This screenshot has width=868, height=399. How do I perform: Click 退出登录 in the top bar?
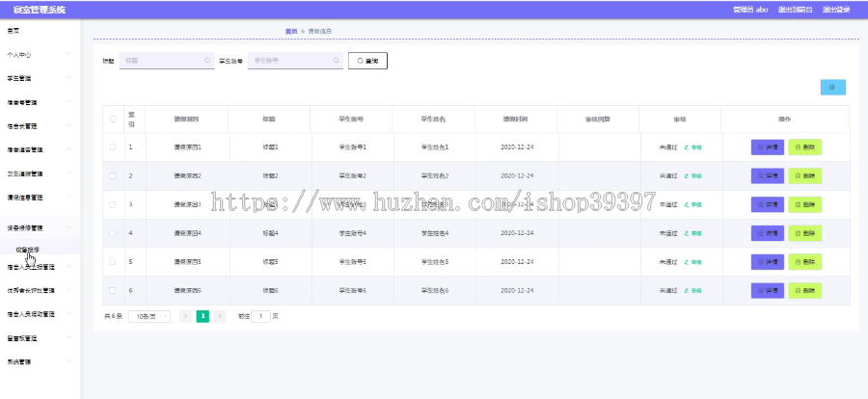click(x=836, y=10)
